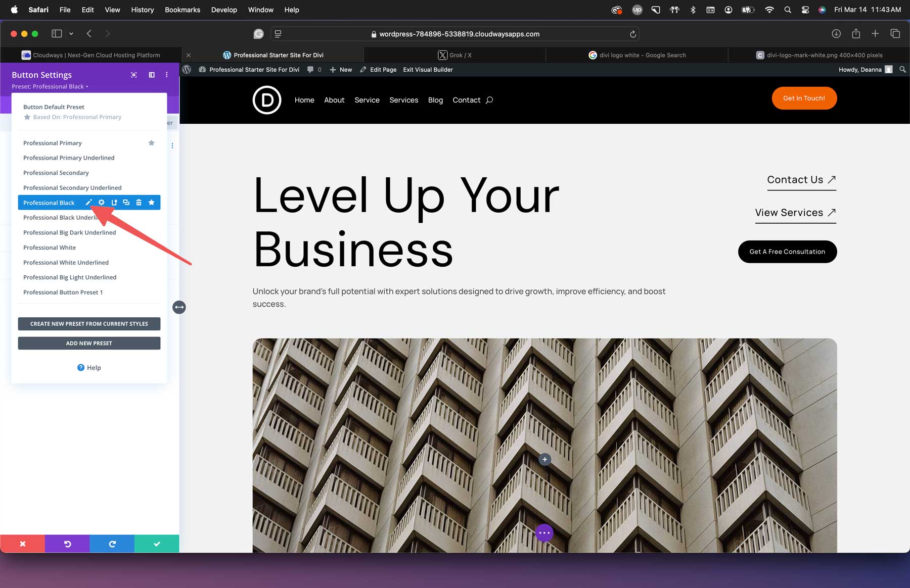The image size is (910, 588).
Task: Edit the Professional Black preset with pencil icon
Action: coord(88,202)
